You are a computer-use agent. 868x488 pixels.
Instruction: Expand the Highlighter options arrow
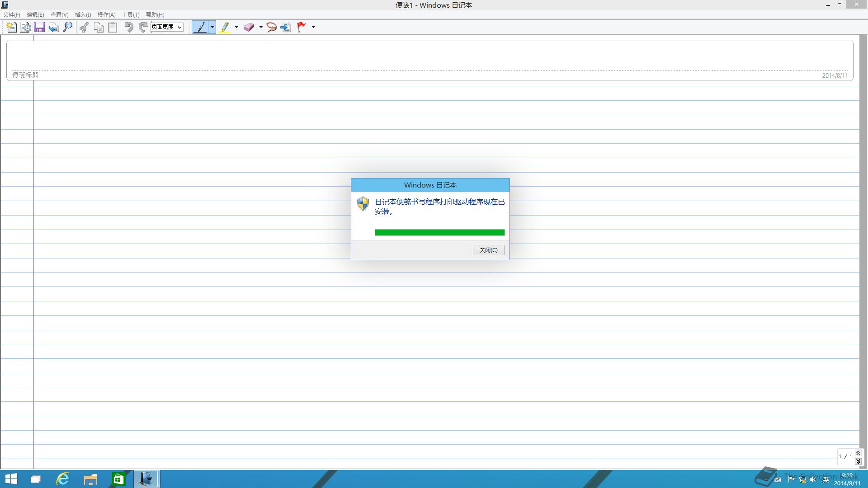click(x=236, y=27)
